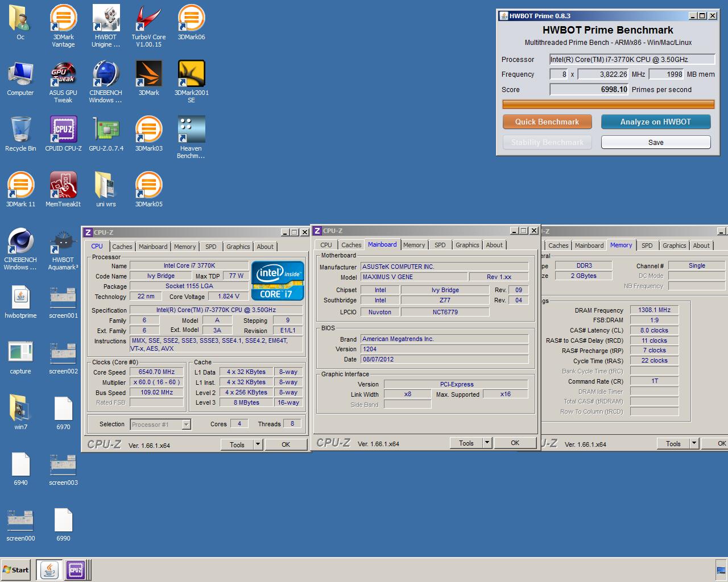Expand Tools dropdown arrow in Mainboard window
728x582 pixels.
point(487,443)
